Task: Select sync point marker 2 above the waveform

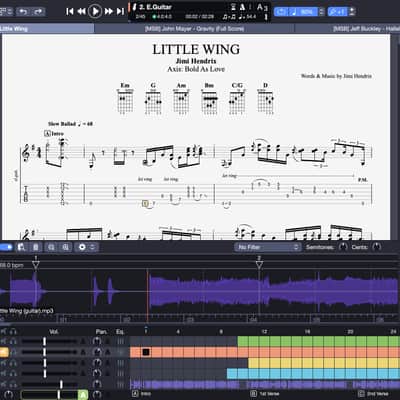Action: (x=259, y=263)
